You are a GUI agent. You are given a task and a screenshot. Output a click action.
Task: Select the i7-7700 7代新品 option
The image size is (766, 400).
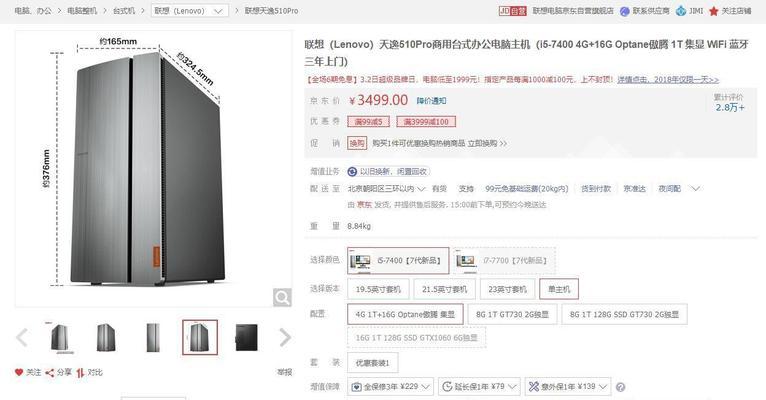(x=504, y=261)
